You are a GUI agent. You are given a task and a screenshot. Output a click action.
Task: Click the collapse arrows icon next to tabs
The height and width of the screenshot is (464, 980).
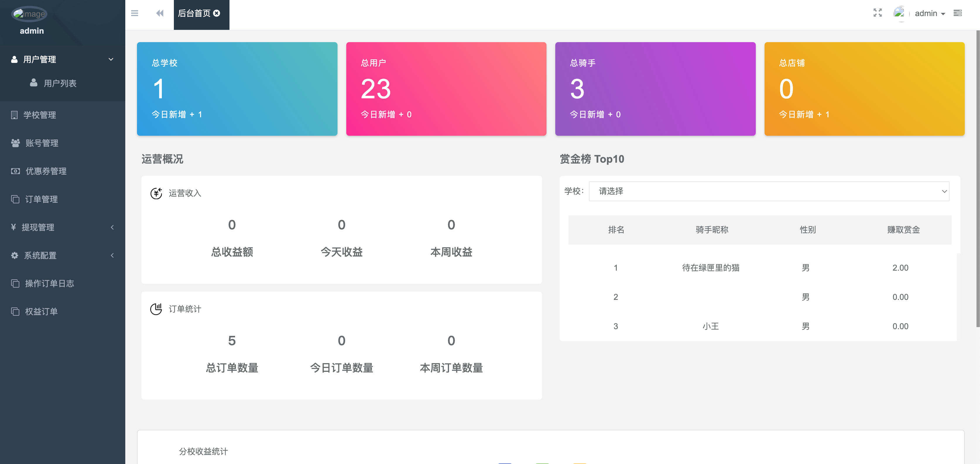coord(160,13)
